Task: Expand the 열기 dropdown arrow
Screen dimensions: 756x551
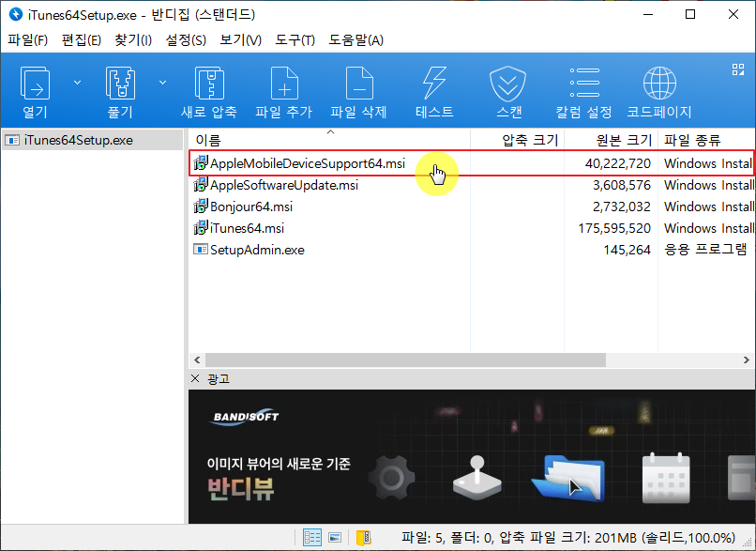Action: pos(77,83)
